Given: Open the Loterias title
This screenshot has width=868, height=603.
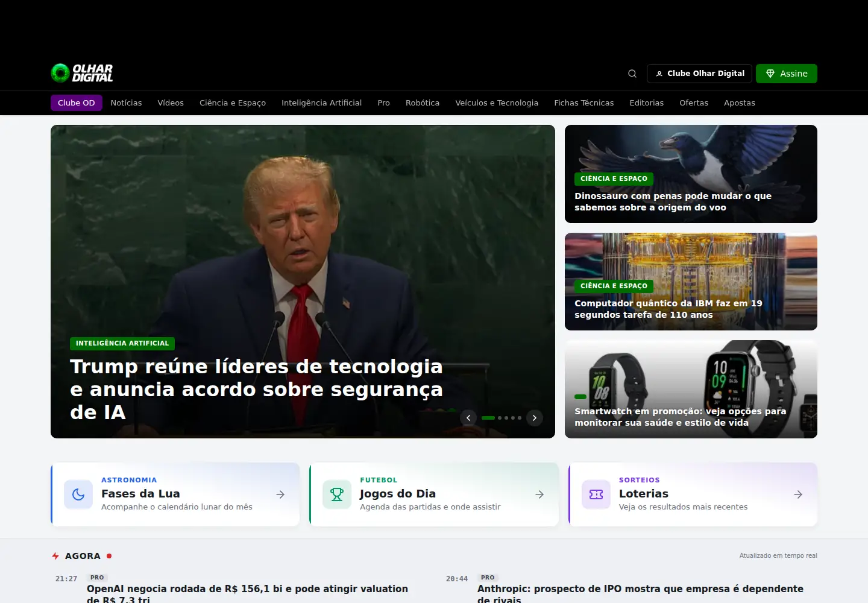Looking at the screenshot, I should pyautogui.click(x=644, y=494).
